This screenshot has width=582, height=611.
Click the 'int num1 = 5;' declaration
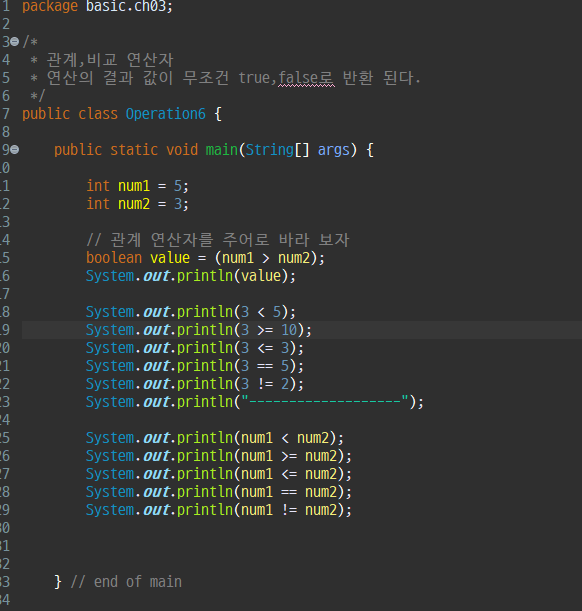coord(138,186)
